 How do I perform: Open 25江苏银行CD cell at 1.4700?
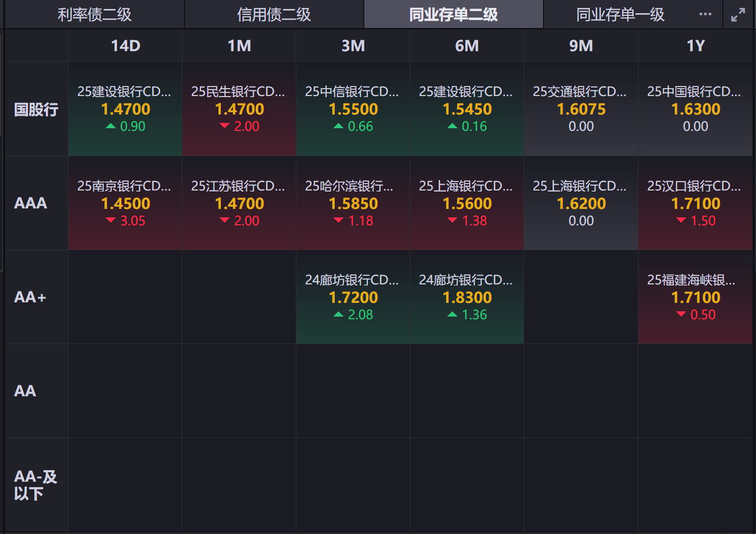239,203
